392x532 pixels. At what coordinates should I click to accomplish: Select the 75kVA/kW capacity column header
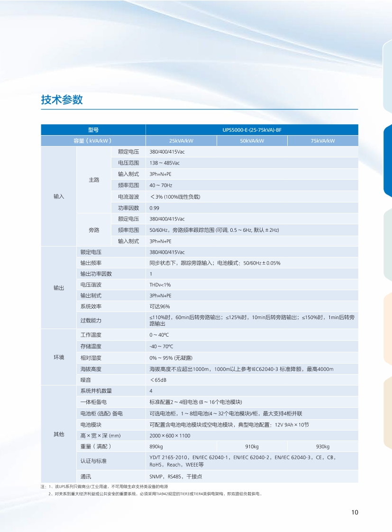323,141
